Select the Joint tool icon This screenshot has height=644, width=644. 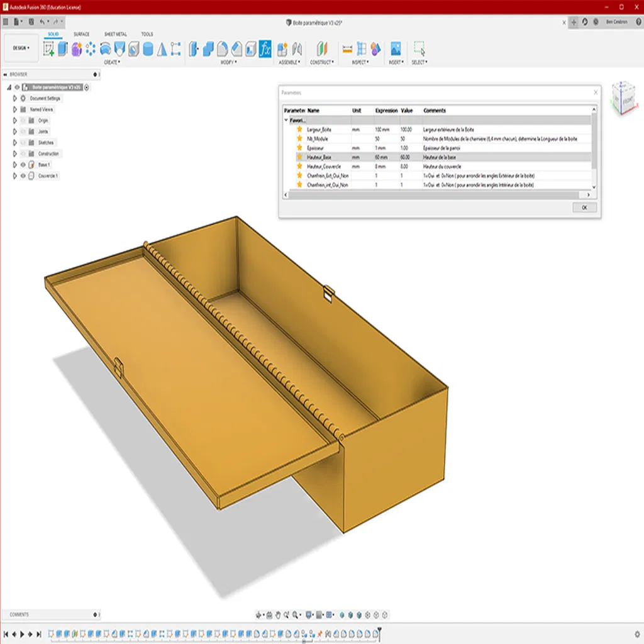click(297, 49)
